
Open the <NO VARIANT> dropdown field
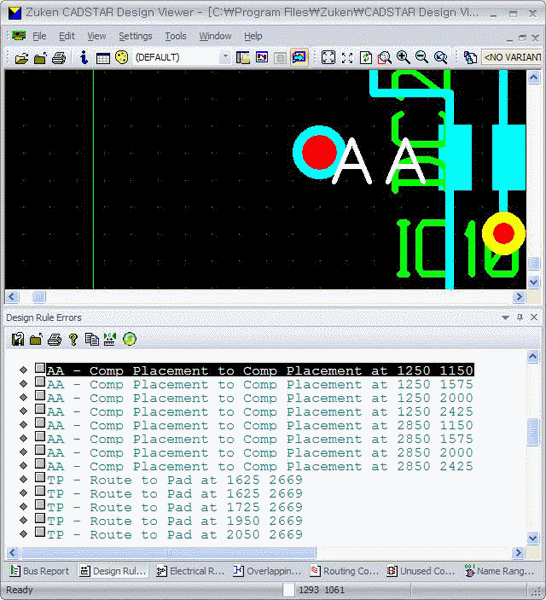(512, 58)
